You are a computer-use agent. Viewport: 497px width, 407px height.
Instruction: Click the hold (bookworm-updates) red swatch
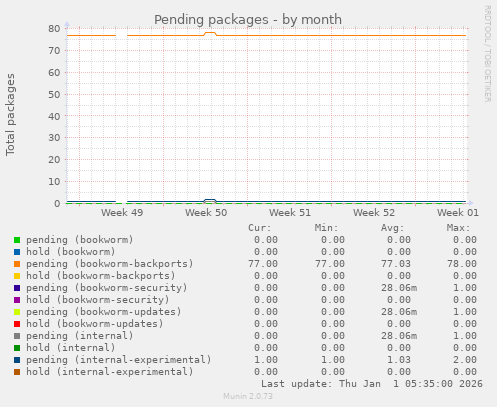[x=17, y=324]
